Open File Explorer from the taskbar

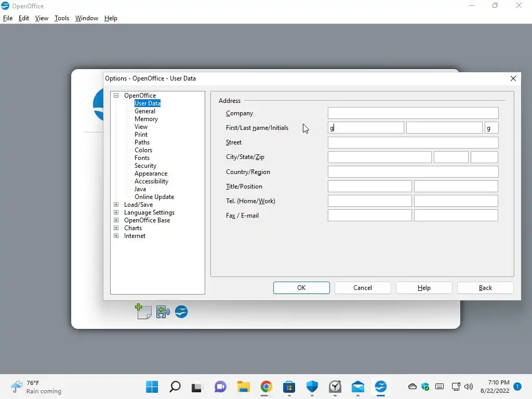[243, 387]
